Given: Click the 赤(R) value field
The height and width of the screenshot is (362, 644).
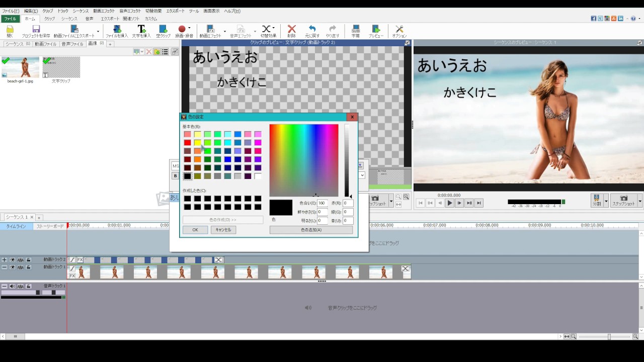Looking at the screenshot, I should coord(348,203).
